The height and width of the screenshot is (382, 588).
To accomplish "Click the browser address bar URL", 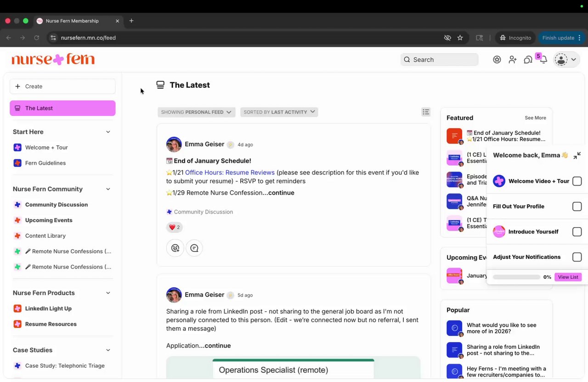I will (x=88, y=38).
